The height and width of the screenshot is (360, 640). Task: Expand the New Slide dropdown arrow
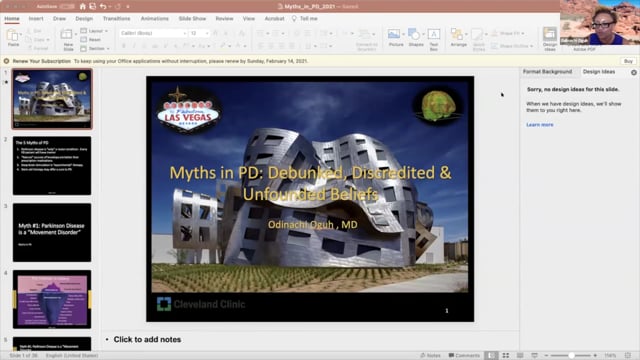point(76,34)
